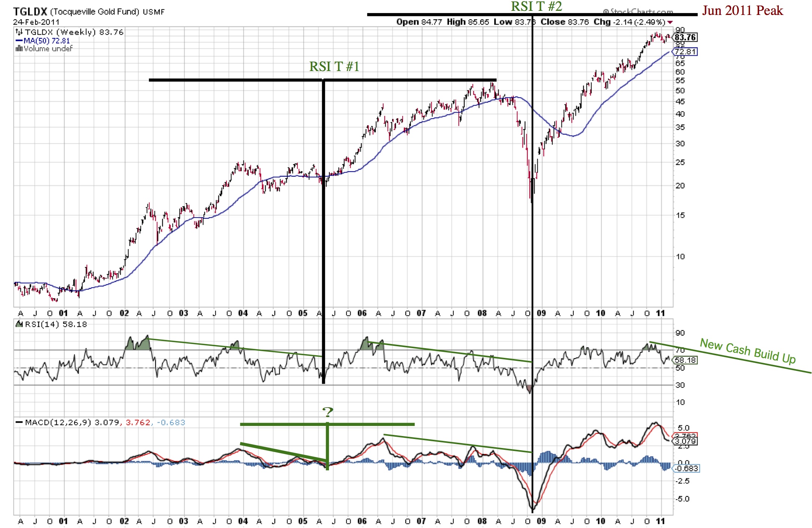Screen dimensions: 812x528
Task: Click the RSI(14) legend area icon
Action: click(19, 324)
